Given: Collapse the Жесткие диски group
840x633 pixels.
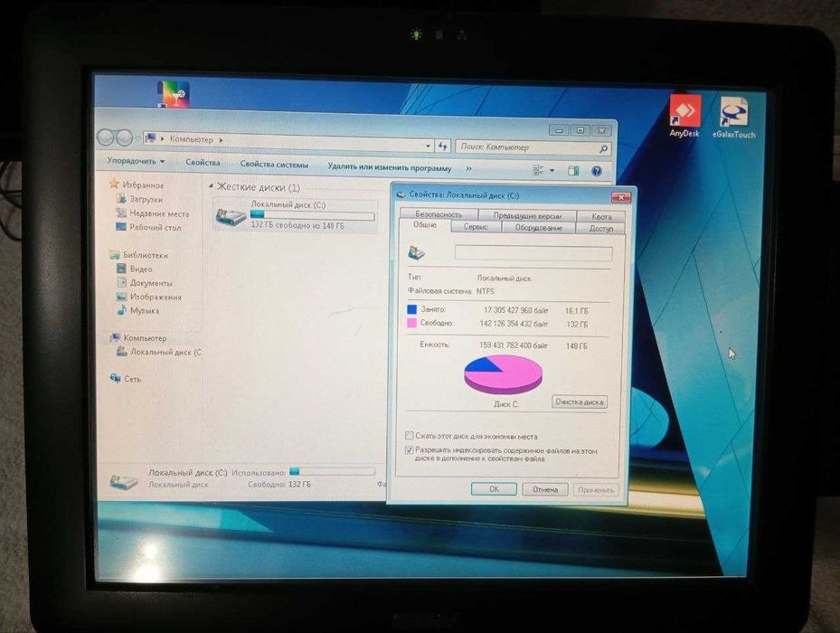Looking at the screenshot, I should coord(211,186).
